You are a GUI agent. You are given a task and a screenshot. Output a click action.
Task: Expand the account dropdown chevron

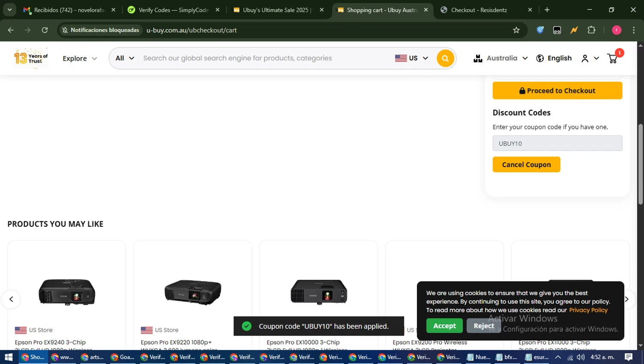596,58
